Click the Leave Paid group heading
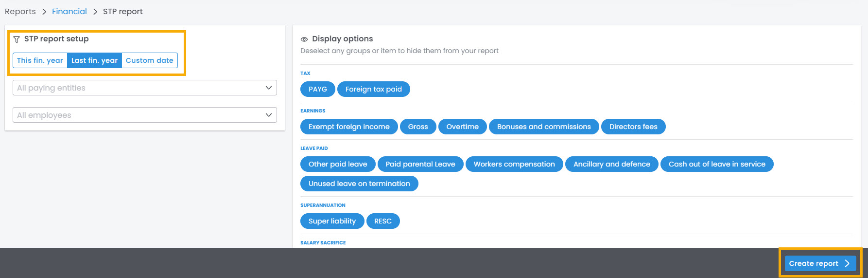 pyautogui.click(x=314, y=148)
